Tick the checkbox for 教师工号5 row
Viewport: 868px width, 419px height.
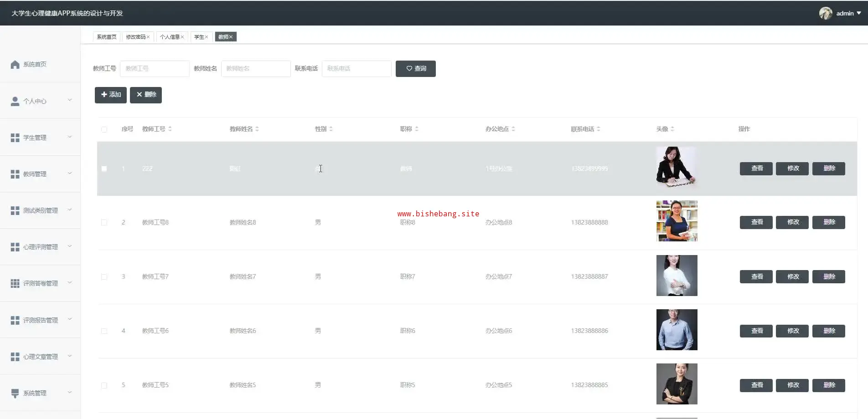click(x=104, y=385)
